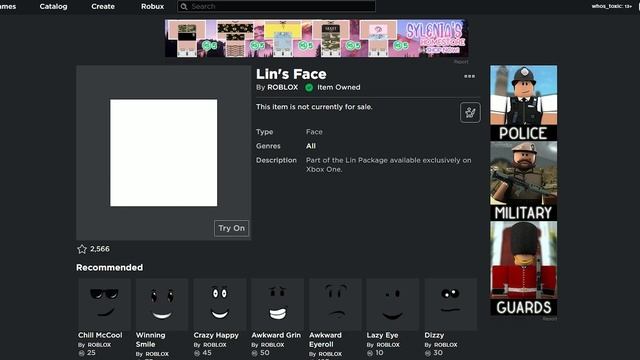Open the Robux menu
Screen dimensions: 640x360
152,7
